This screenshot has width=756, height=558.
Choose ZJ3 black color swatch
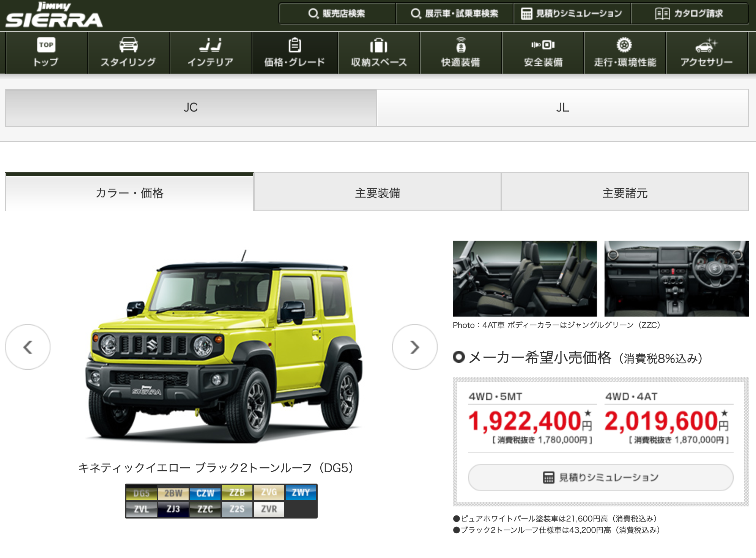coord(173,509)
